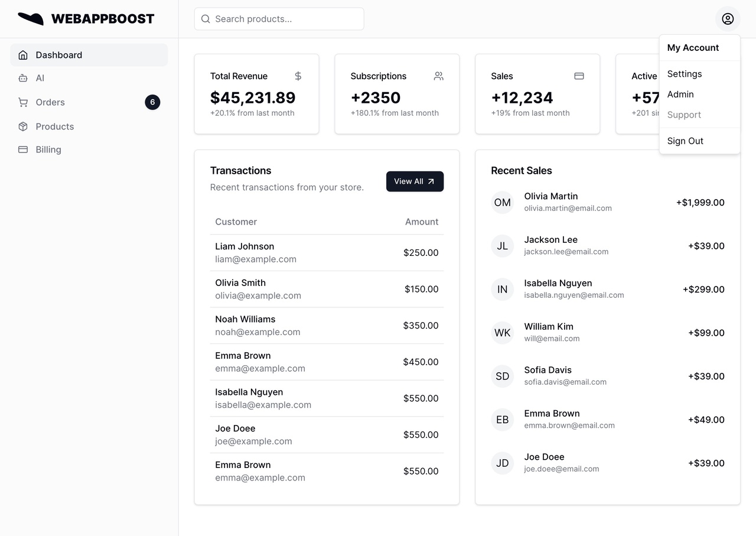This screenshot has height=536, width=756.
Task: Click the View All transactions button
Action: click(x=415, y=181)
